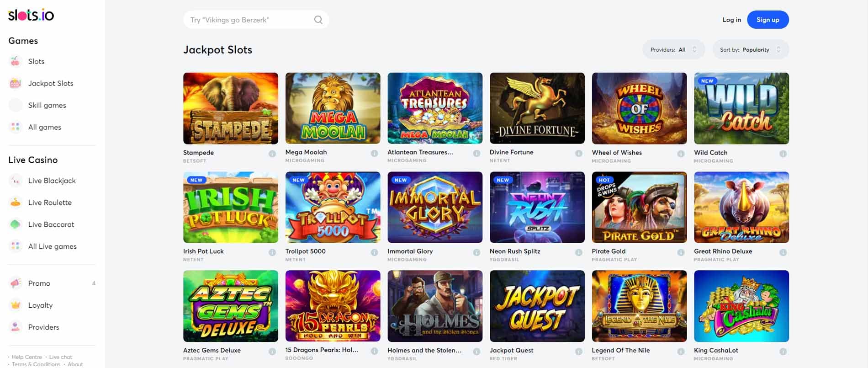
Task: Click the Log in link
Action: tap(731, 20)
